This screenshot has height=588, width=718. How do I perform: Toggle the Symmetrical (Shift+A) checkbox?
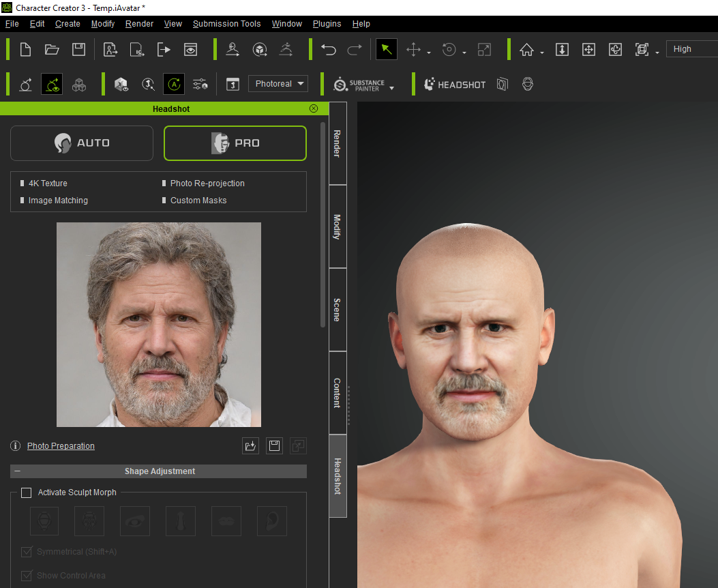click(x=27, y=552)
